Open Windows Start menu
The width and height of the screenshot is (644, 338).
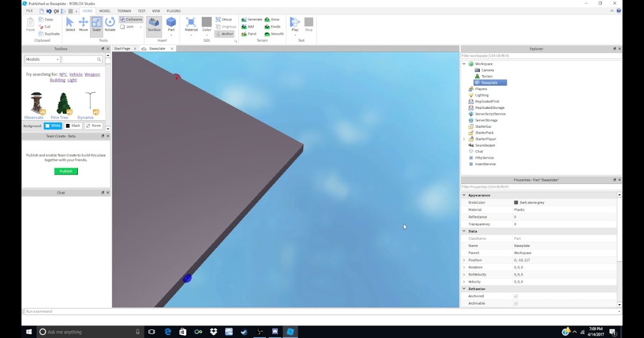tap(29, 332)
